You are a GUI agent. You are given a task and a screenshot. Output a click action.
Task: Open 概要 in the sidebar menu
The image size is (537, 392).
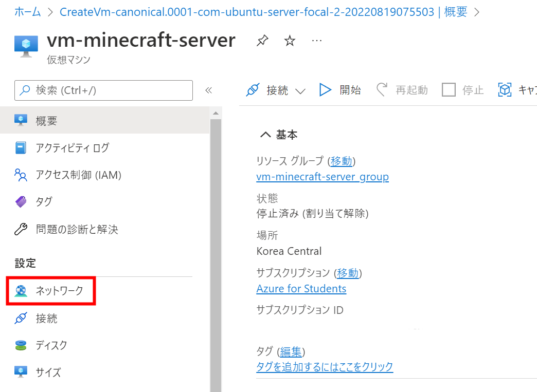(105, 120)
